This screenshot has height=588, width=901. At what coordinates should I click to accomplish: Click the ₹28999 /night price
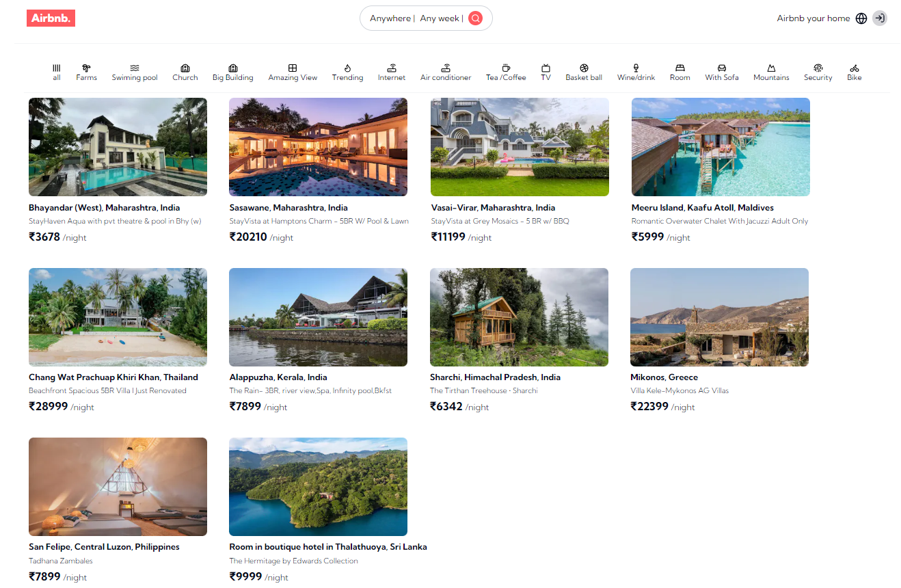point(62,407)
